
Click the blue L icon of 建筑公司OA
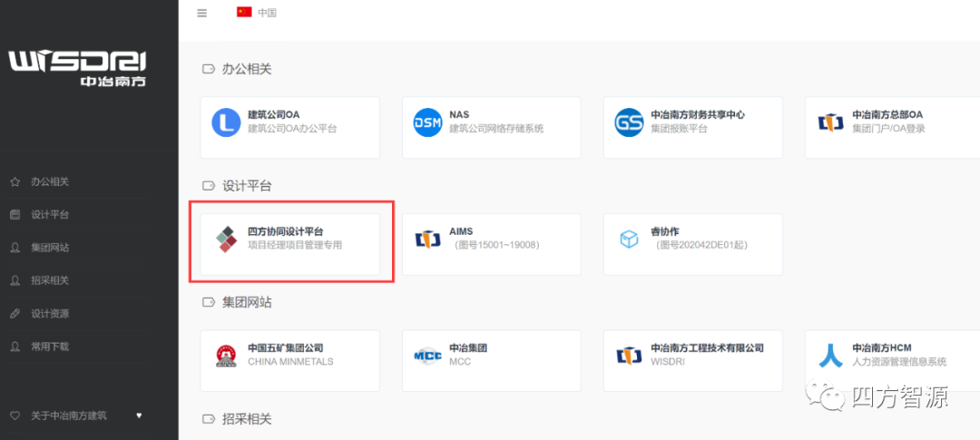click(226, 122)
